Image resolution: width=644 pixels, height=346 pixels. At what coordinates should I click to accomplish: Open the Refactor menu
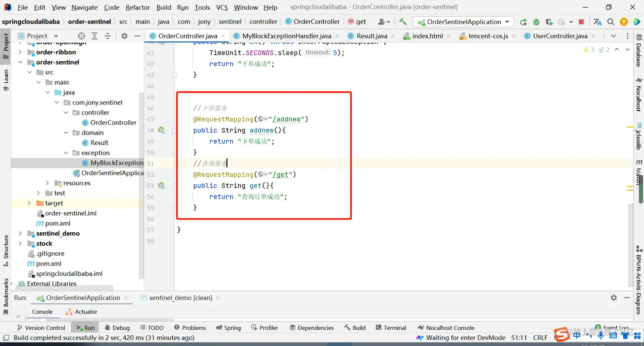tap(138, 7)
